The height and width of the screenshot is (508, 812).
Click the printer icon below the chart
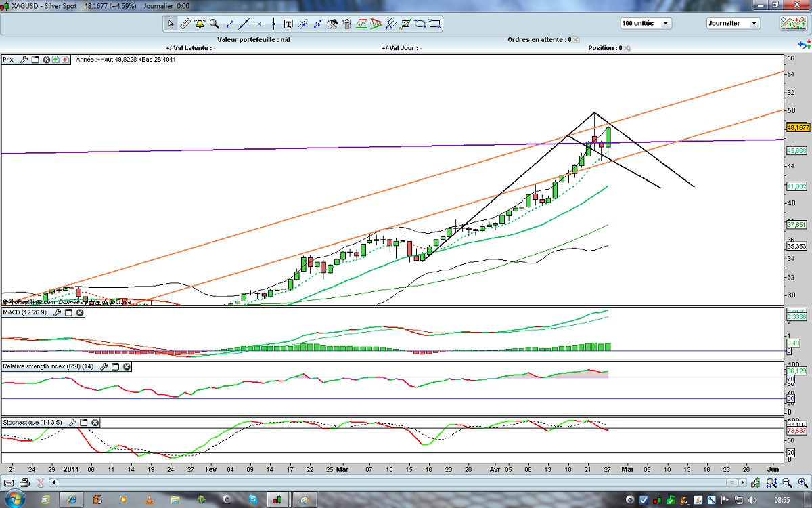[x=24, y=482]
